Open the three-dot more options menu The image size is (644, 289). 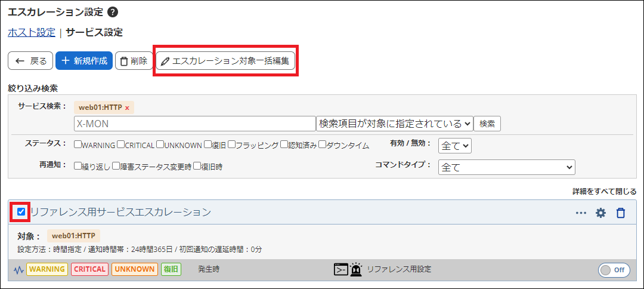[x=581, y=213]
